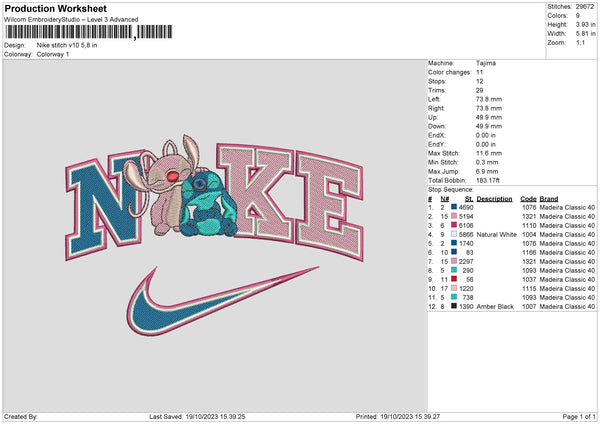
Task: Select the Trims value 29
Action: click(x=479, y=90)
